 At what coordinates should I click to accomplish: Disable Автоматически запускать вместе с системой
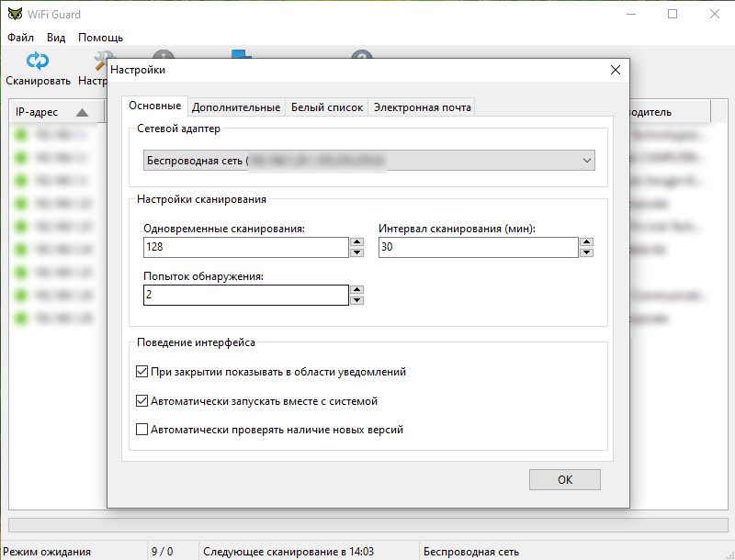pyautogui.click(x=142, y=401)
